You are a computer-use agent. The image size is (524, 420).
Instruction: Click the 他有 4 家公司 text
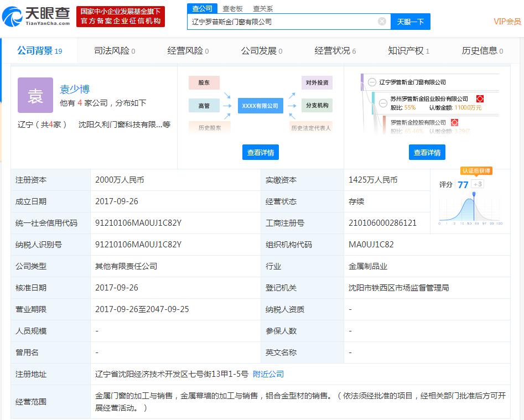pos(103,103)
